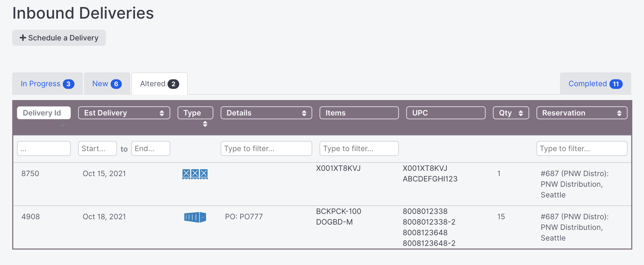
Task: Click the pallet type icon for delivery 8750
Action: coord(195,174)
